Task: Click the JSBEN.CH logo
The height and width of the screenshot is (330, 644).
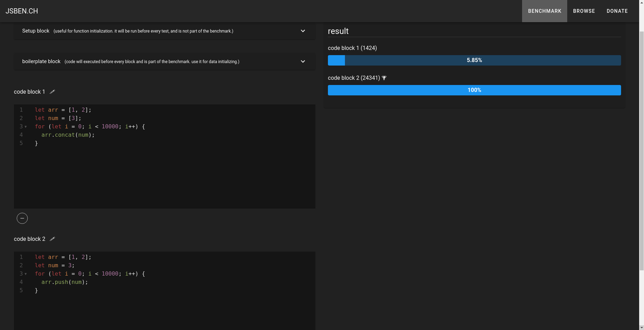Action: (22, 11)
